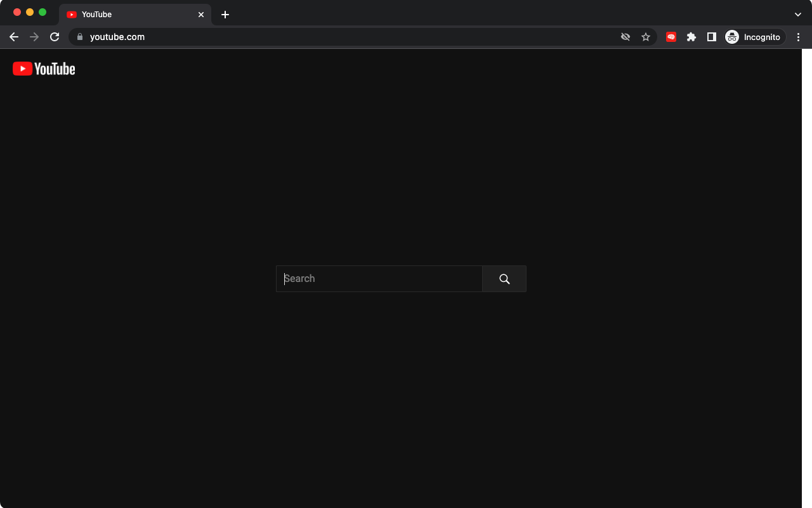Viewport: 812px width, 508px height.
Task: Click the site security lock icon
Action: (x=80, y=37)
